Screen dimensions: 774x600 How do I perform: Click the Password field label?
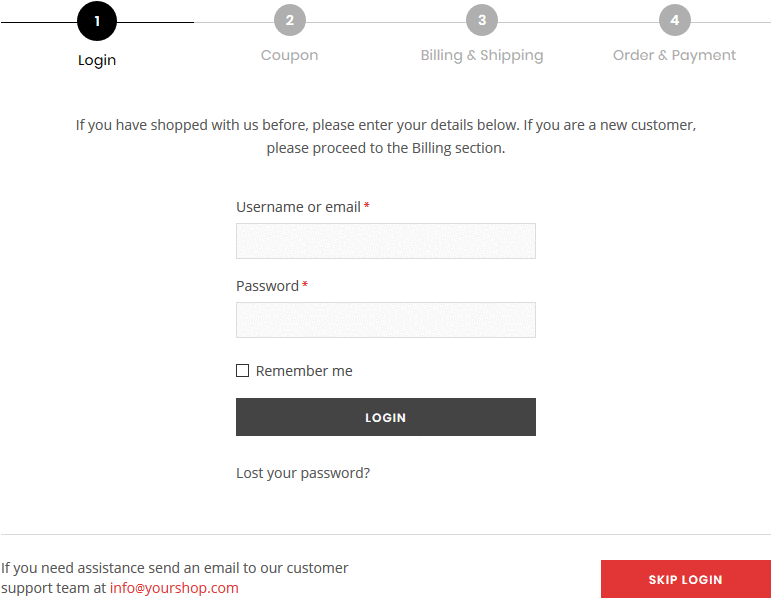pyautogui.click(x=267, y=286)
